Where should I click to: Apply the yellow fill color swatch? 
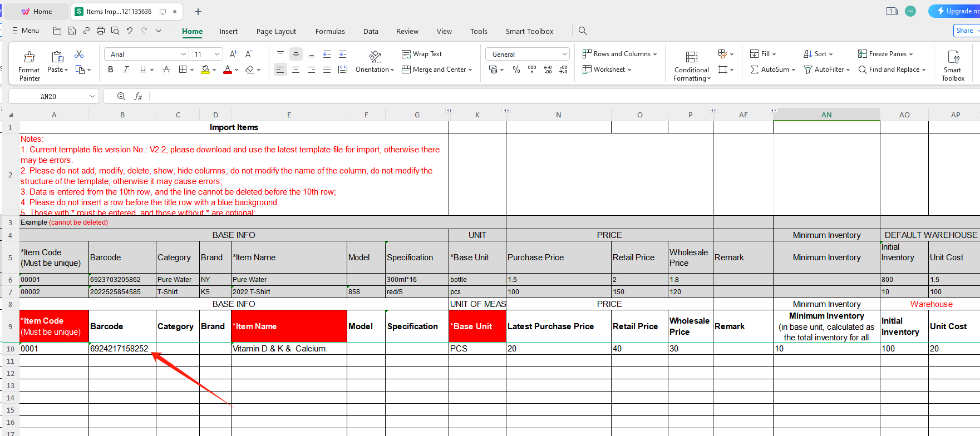(205, 70)
